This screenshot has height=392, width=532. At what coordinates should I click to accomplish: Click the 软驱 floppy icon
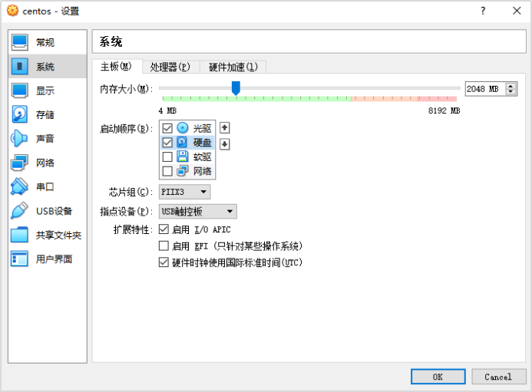182,156
